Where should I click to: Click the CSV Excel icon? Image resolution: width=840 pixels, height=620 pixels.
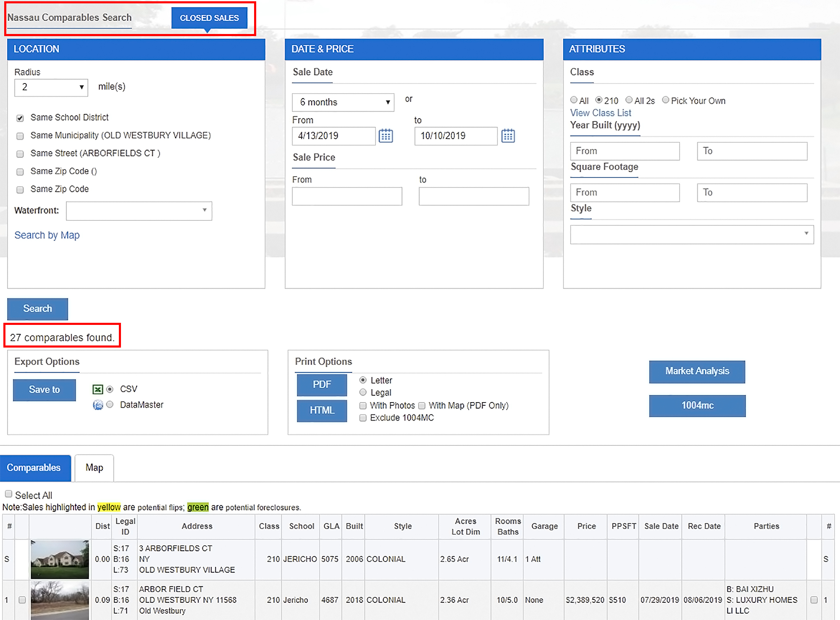[x=97, y=390]
